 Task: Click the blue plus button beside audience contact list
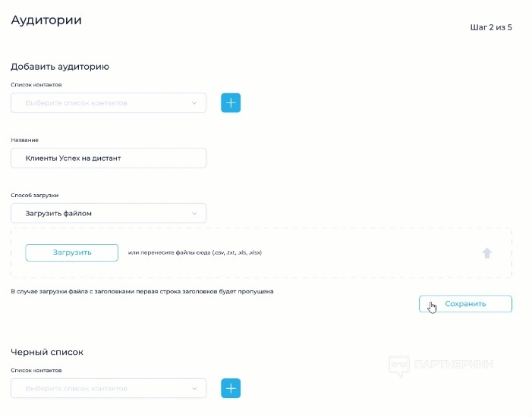click(231, 102)
